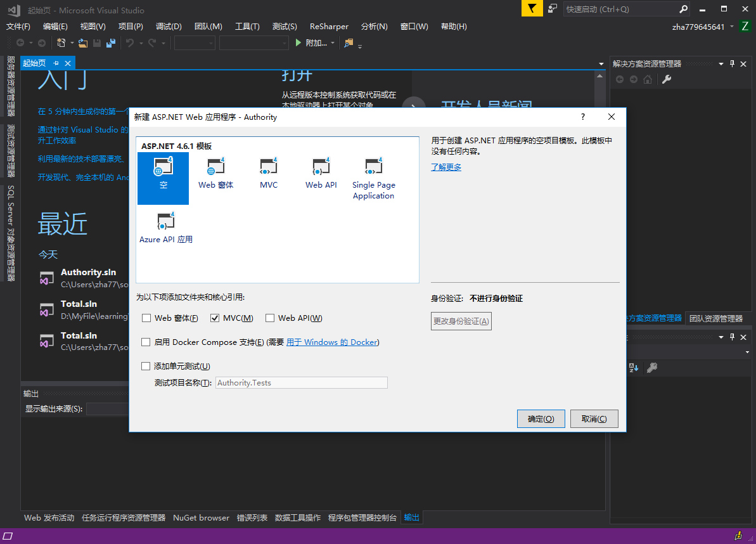Click the alphabetical sort icon in Properties panel
This screenshot has width=756, height=544.
click(x=634, y=368)
